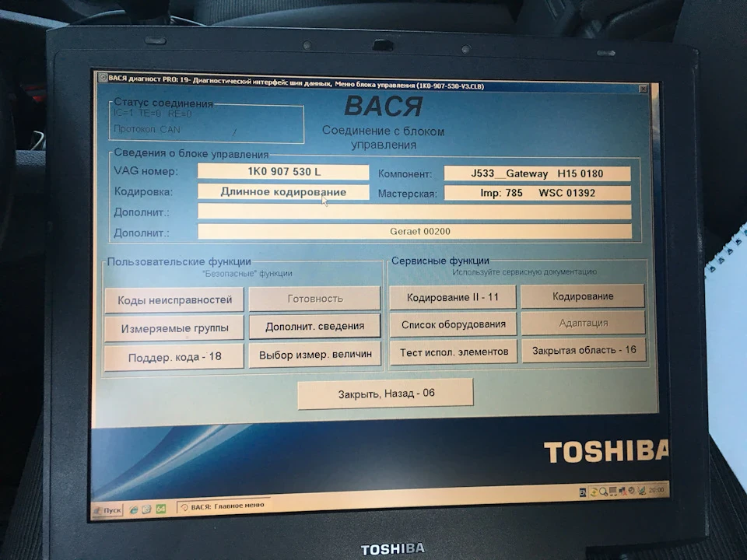747x560 pixels.
Task: Open Выбор измер. величин button
Action: click(315, 355)
